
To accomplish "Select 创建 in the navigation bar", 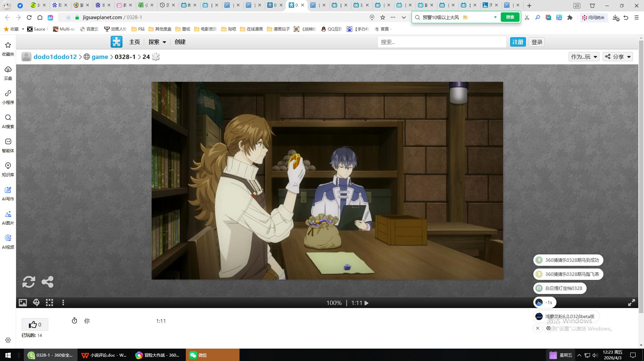I will click(x=180, y=42).
